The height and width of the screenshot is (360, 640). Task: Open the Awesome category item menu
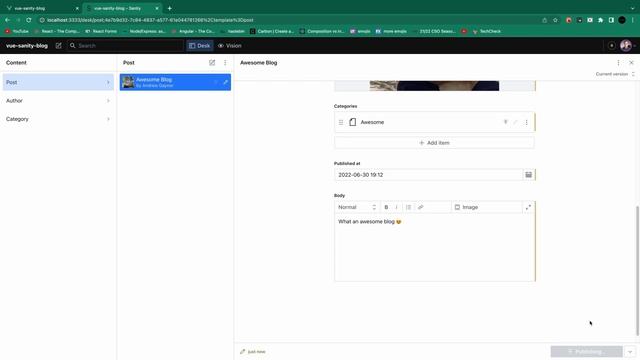pyautogui.click(x=526, y=122)
